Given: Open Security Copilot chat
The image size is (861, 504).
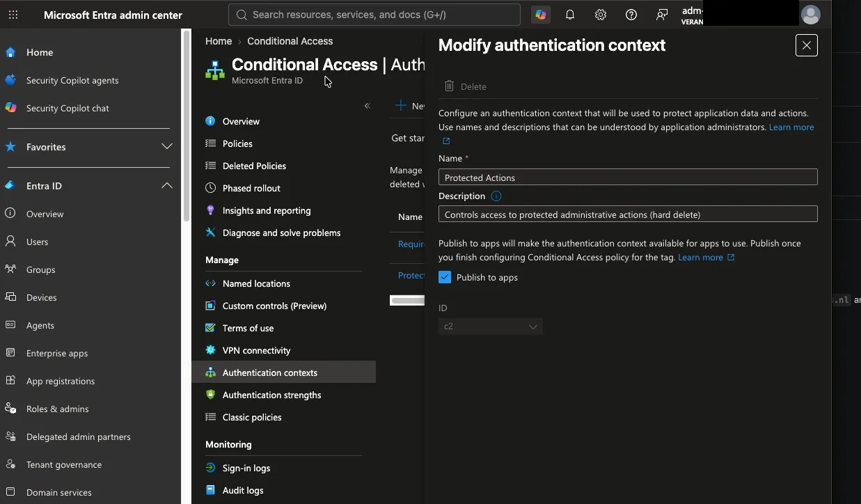Looking at the screenshot, I should (68, 108).
